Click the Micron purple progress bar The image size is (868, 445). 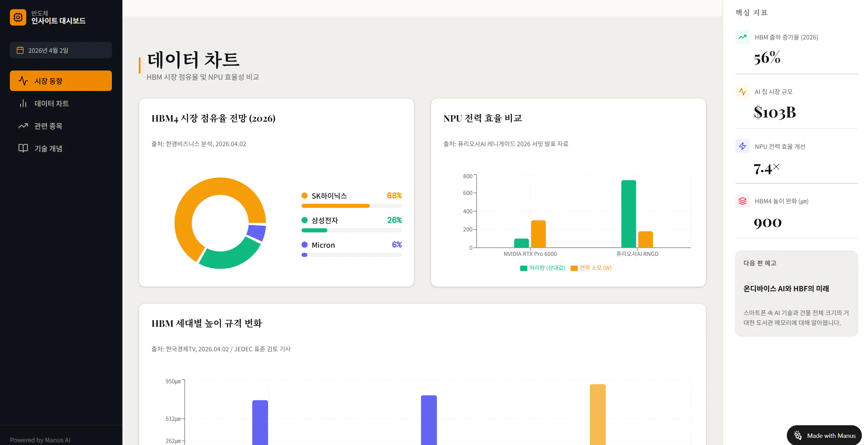click(x=305, y=255)
